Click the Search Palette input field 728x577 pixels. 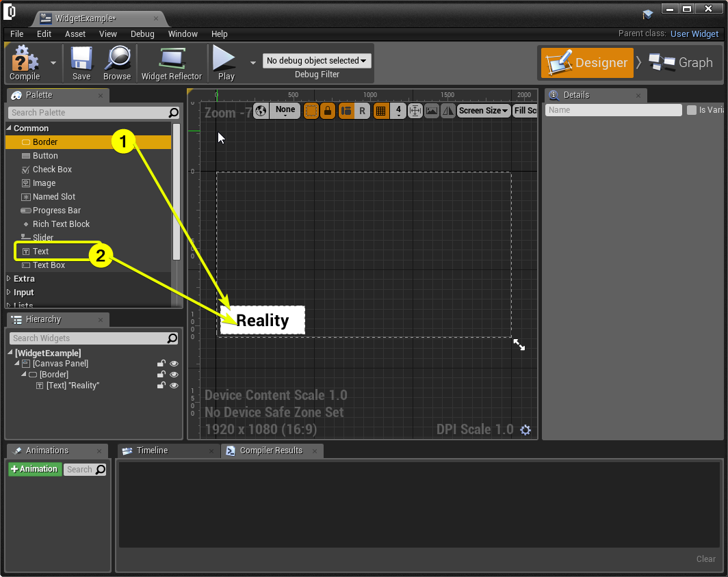89,113
